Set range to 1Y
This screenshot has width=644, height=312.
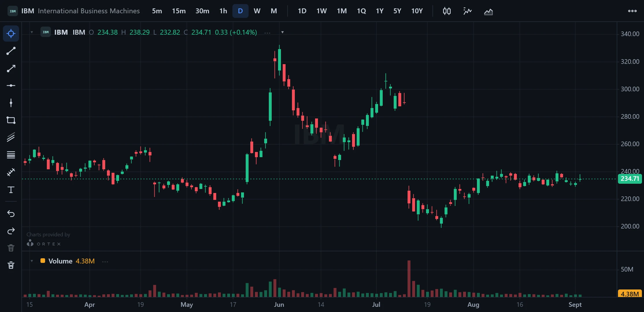(x=380, y=11)
